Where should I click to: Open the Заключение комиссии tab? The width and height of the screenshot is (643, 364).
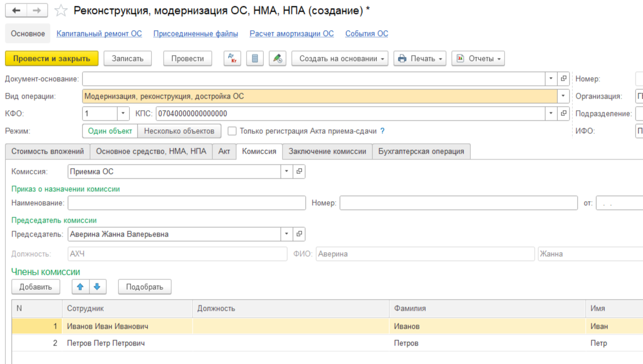[x=327, y=151]
